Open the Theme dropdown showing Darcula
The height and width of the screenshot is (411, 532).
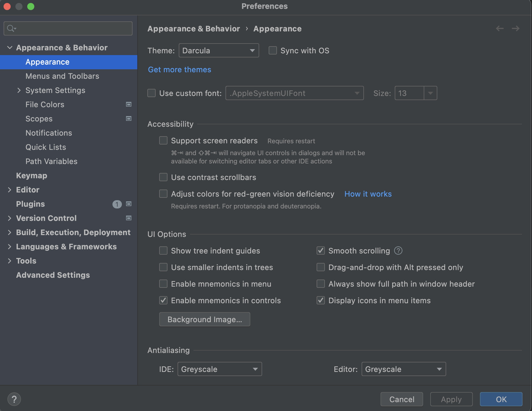(219, 50)
